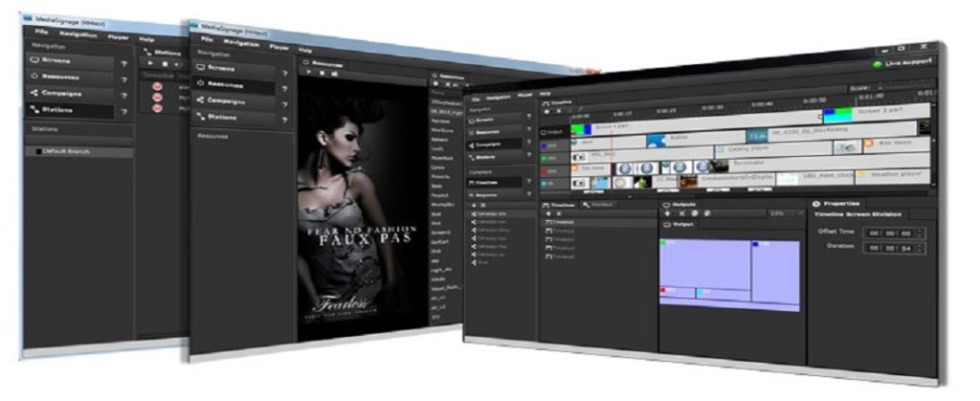Select first campaign in campaigns list
980x401 pixels.
[501, 213]
